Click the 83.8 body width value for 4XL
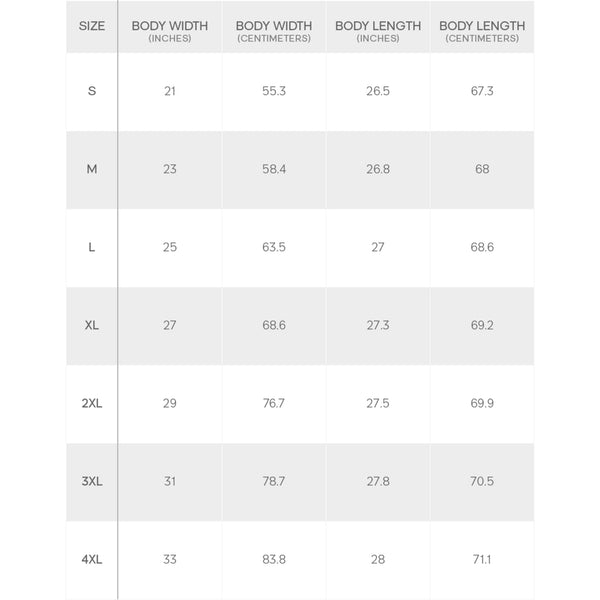 tap(273, 559)
